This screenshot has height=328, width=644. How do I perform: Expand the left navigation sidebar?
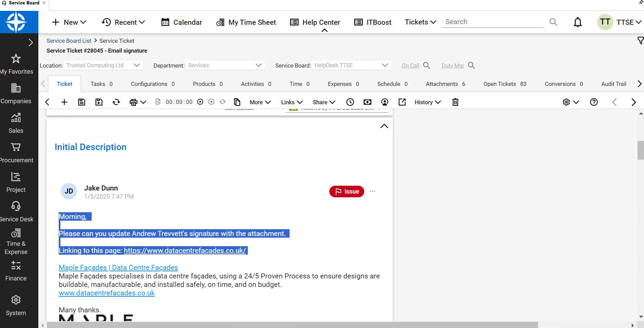31,42
